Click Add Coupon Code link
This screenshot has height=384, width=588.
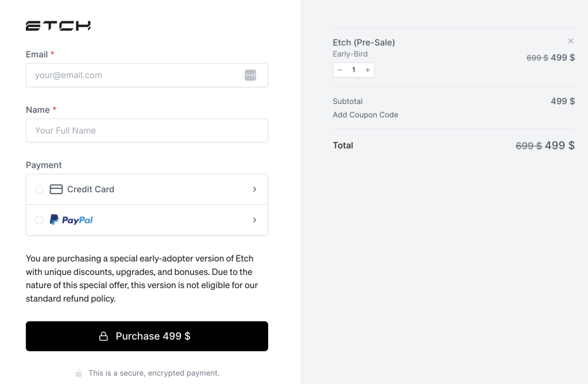[366, 115]
